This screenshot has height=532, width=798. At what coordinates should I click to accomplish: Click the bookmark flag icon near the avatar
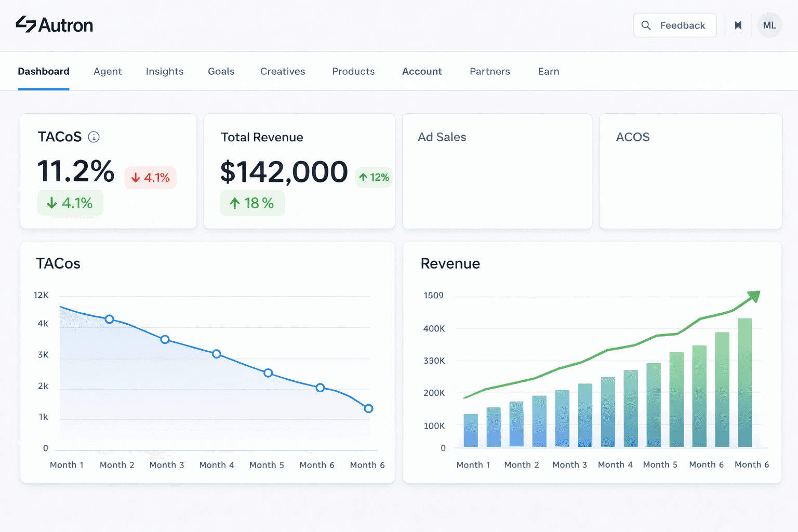click(x=738, y=25)
